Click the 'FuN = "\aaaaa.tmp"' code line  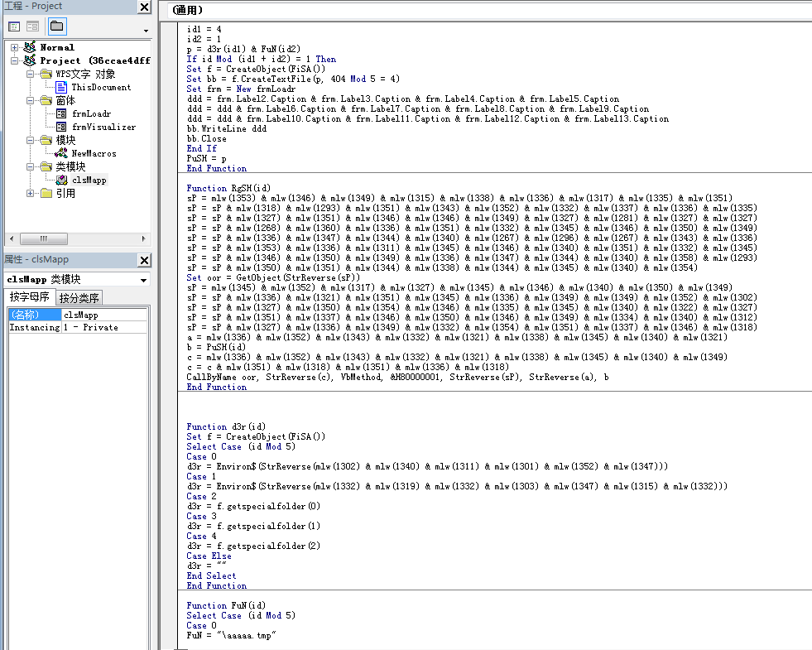(231, 635)
